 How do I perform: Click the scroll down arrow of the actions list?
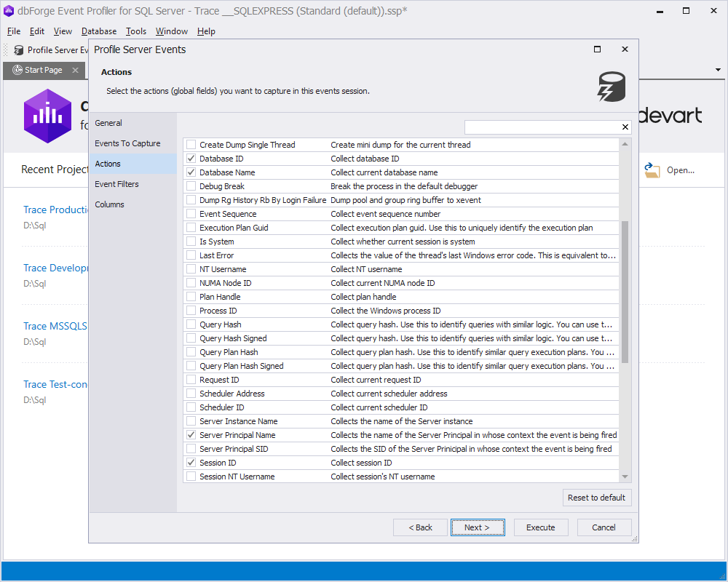click(x=625, y=477)
